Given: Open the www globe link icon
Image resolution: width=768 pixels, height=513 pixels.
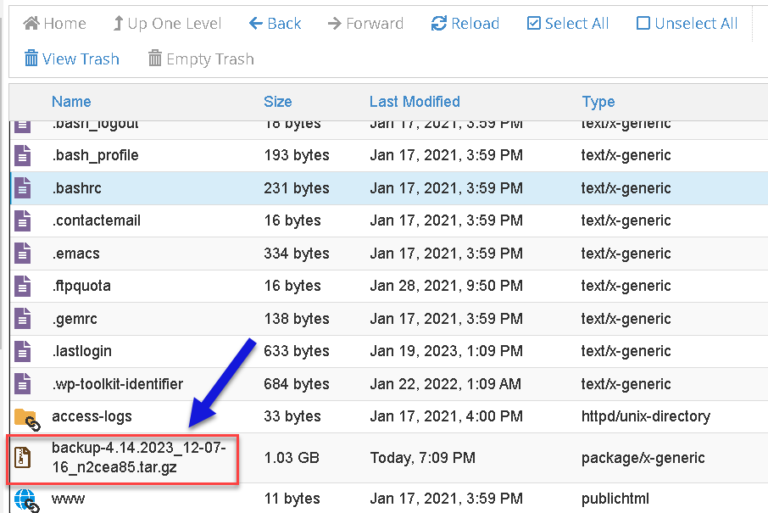Looking at the screenshot, I should [26, 501].
